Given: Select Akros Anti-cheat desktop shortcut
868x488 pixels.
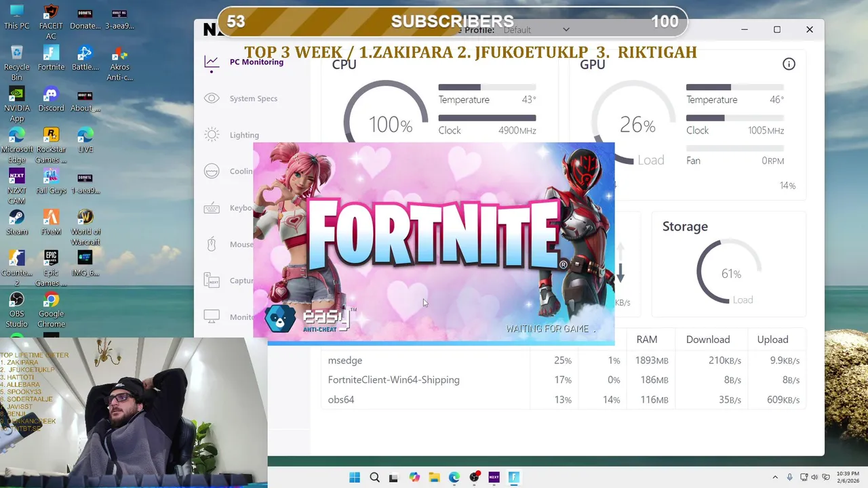Looking at the screenshot, I should coord(119,62).
